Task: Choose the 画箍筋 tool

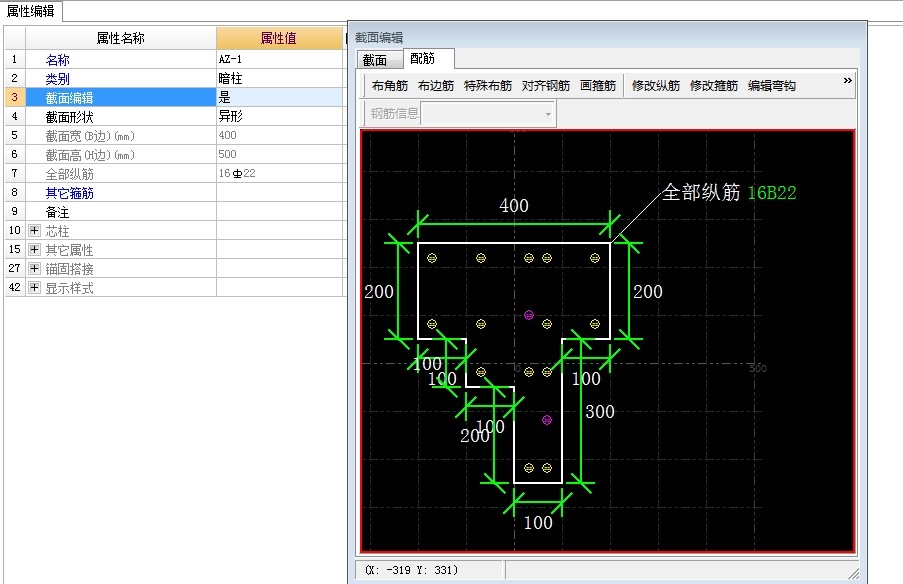Action: (598, 86)
